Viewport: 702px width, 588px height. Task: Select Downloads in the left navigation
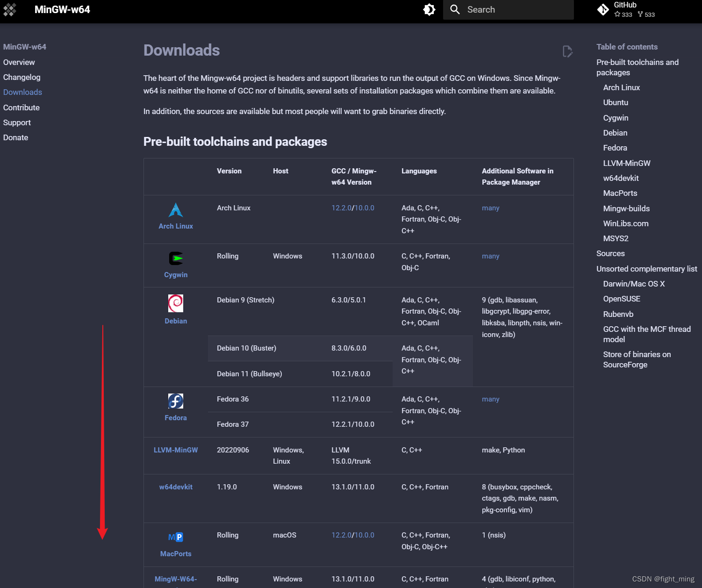point(22,92)
